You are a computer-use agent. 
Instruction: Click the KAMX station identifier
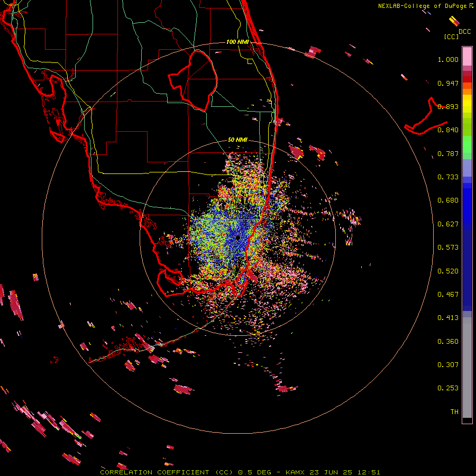(296, 472)
